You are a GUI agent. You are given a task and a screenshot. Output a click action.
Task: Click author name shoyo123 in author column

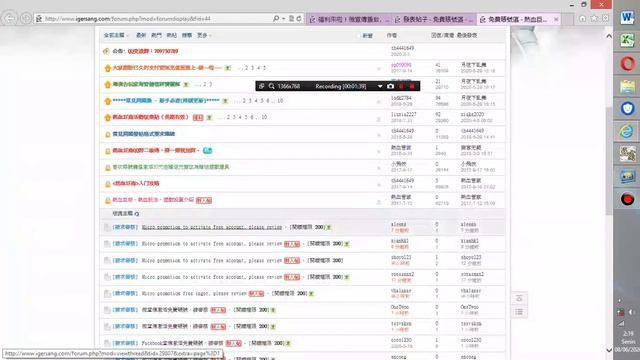coord(401,258)
